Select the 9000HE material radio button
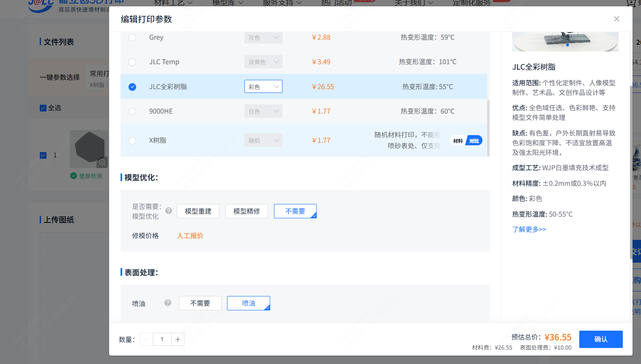The image size is (641, 364). point(132,111)
